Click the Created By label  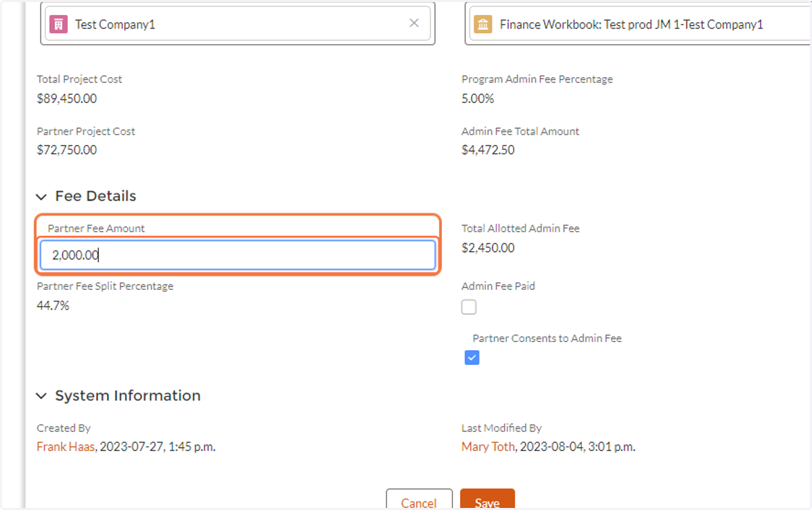pos(64,428)
